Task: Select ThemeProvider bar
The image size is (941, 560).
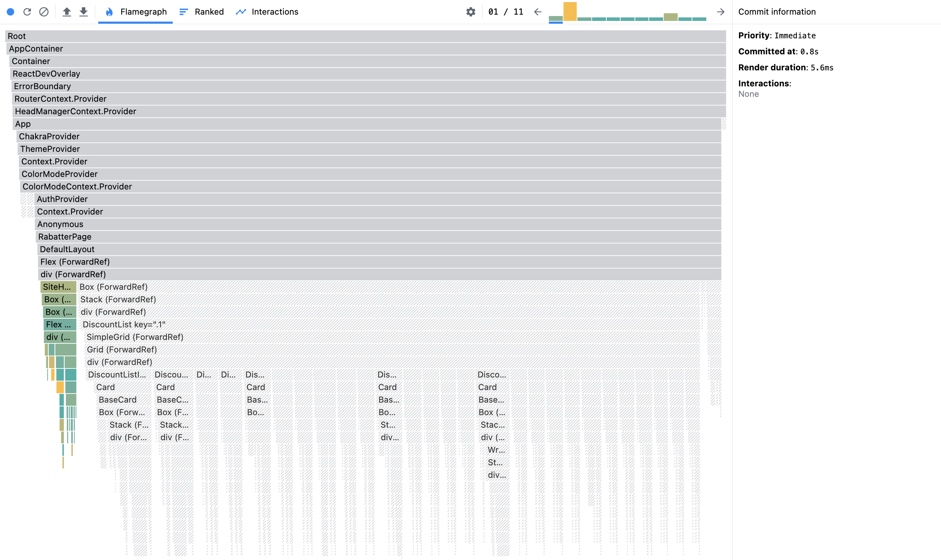Action: pos(370,149)
